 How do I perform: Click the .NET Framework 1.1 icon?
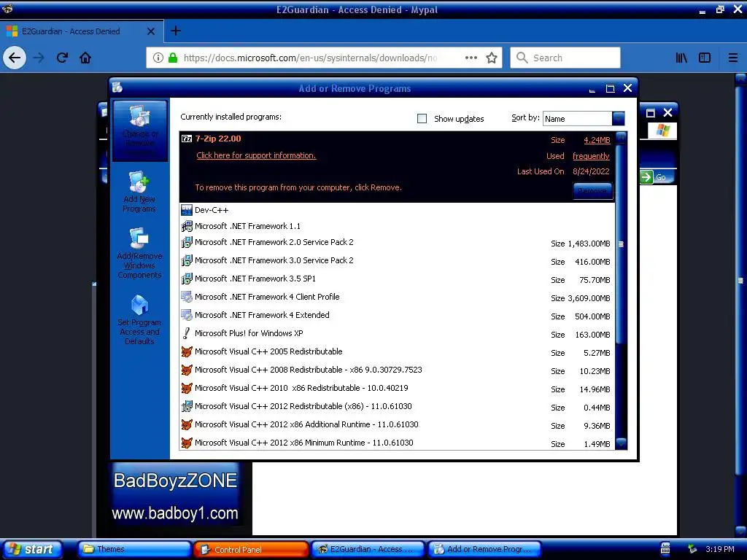tap(187, 226)
